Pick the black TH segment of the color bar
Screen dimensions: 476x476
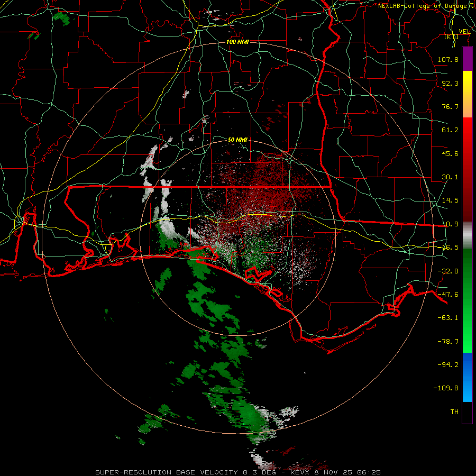coord(467,412)
